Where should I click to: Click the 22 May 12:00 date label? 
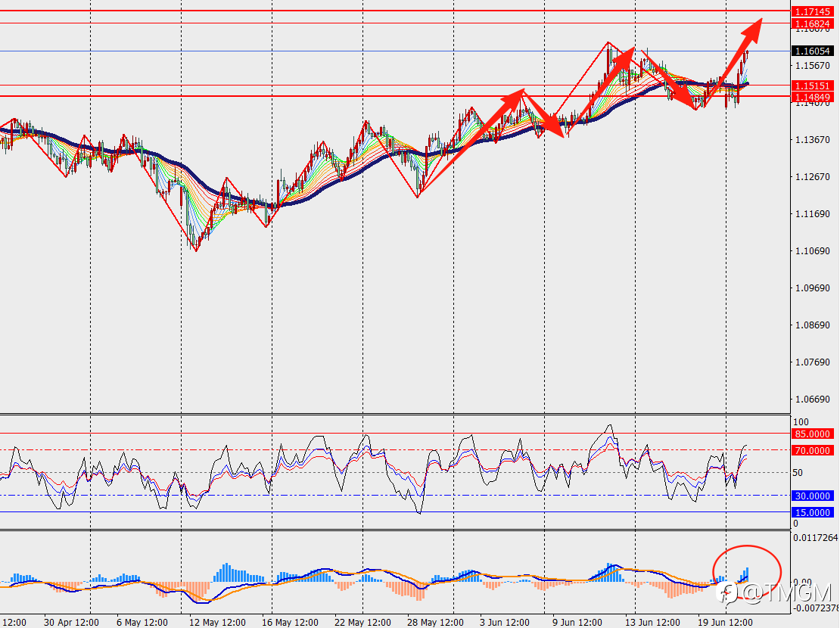point(362,622)
